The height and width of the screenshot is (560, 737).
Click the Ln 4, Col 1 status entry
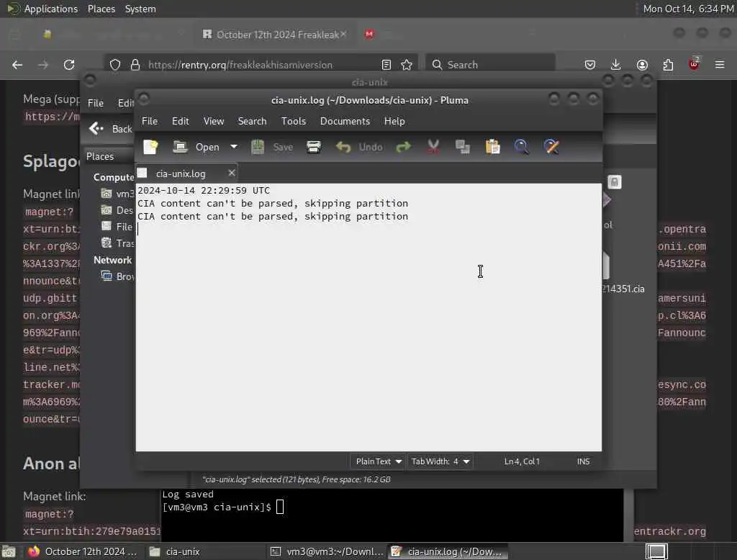point(522,461)
